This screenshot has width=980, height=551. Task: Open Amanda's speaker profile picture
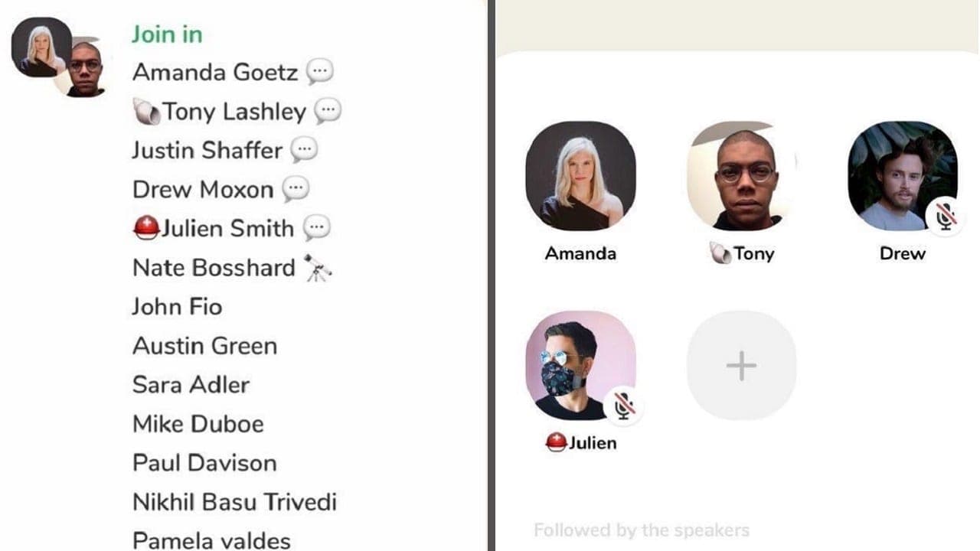point(580,175)
